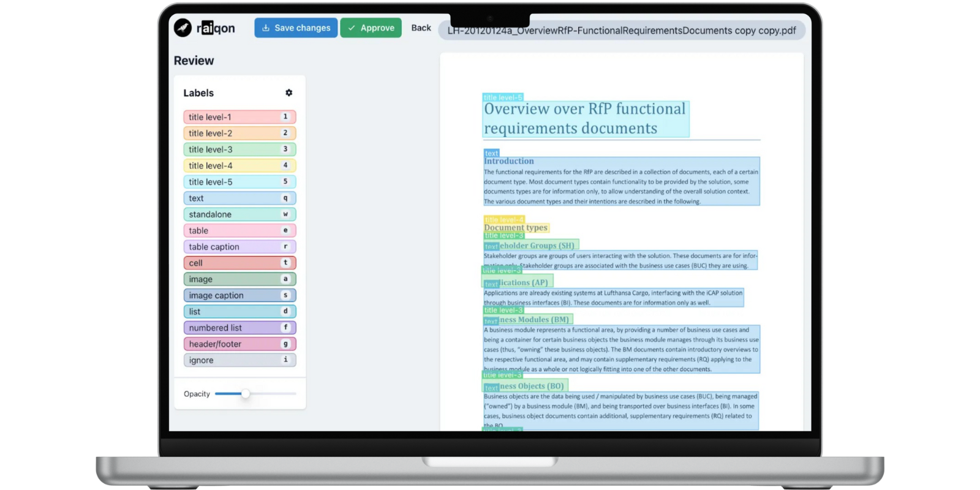Screen dimensions: 980x490
Task: Adjust the Opacity slider handle
Action: pos(245,394)
